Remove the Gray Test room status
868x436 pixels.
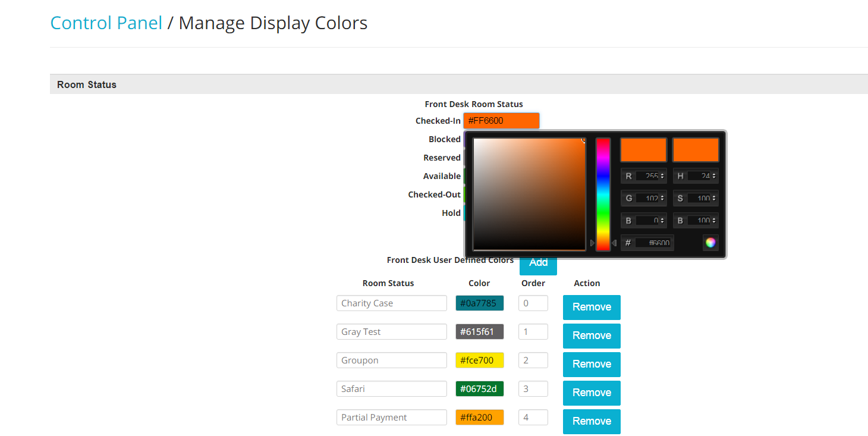pos(592,336)
